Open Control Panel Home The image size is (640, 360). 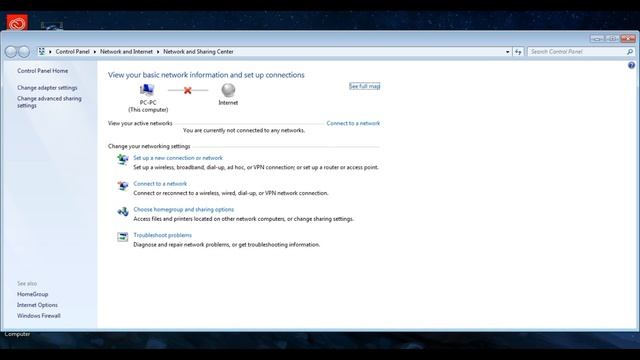(x=42, y=71)
